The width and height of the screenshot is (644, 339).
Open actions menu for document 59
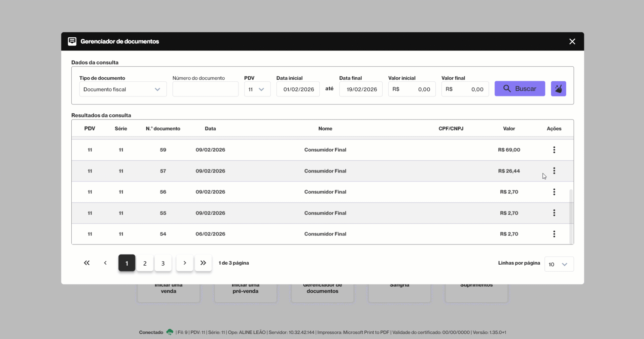pos(554,150)
